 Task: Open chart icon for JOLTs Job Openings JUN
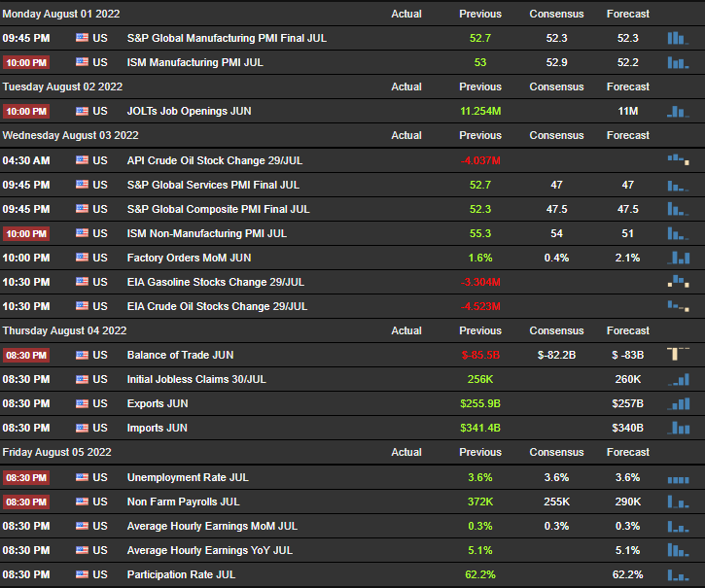[x=678, y=111]
